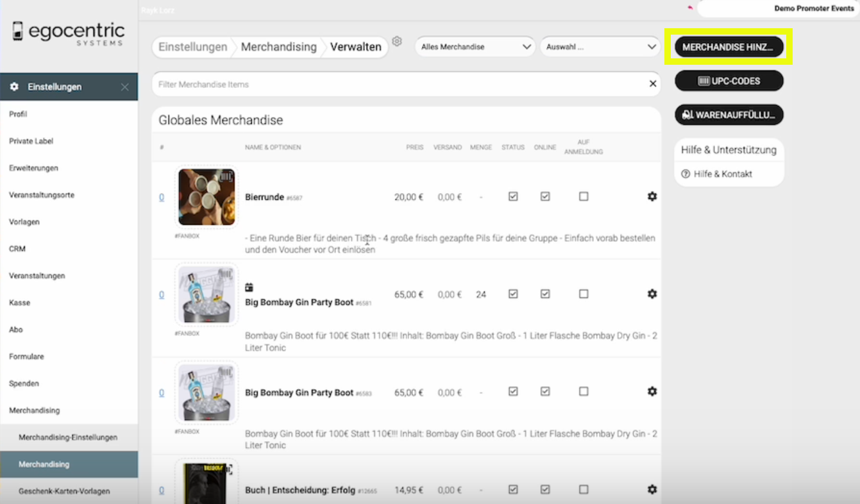Open Profil in settings sidebar
Viewport: 860px width, 504px height.
18,114
